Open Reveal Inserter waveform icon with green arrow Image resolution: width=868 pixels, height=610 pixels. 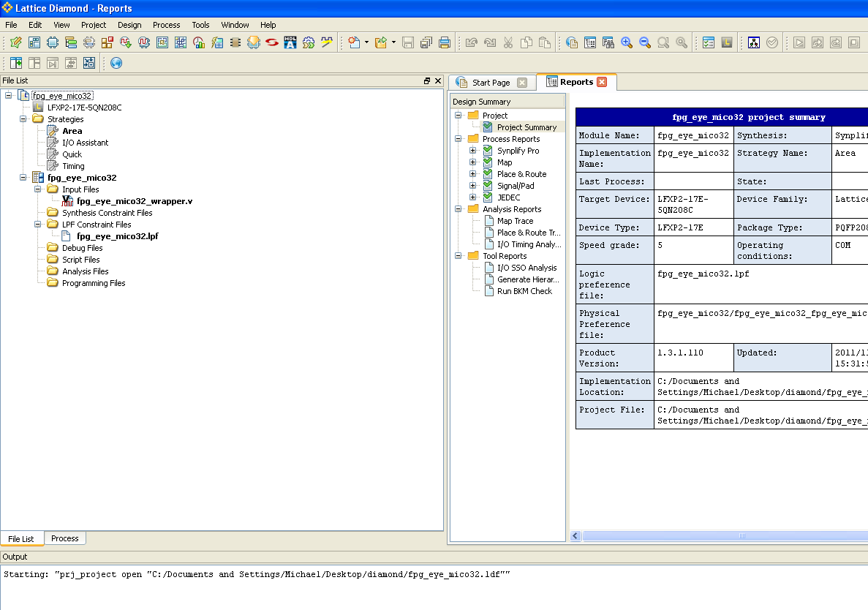(x=126, y=42)
